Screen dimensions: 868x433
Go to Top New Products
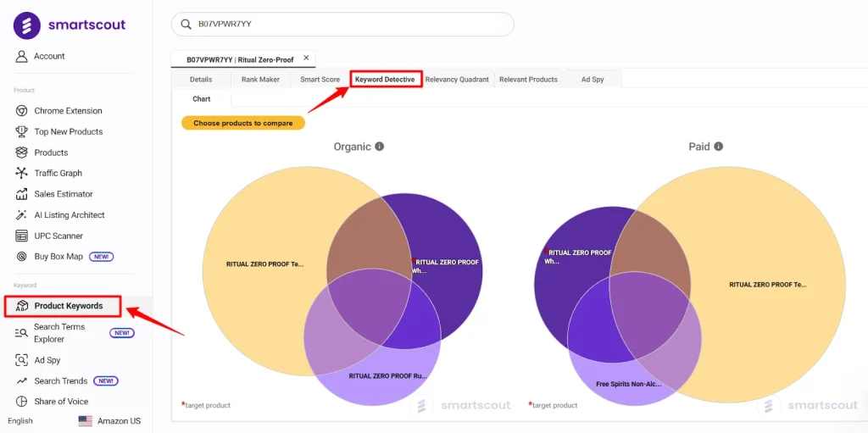69,132
